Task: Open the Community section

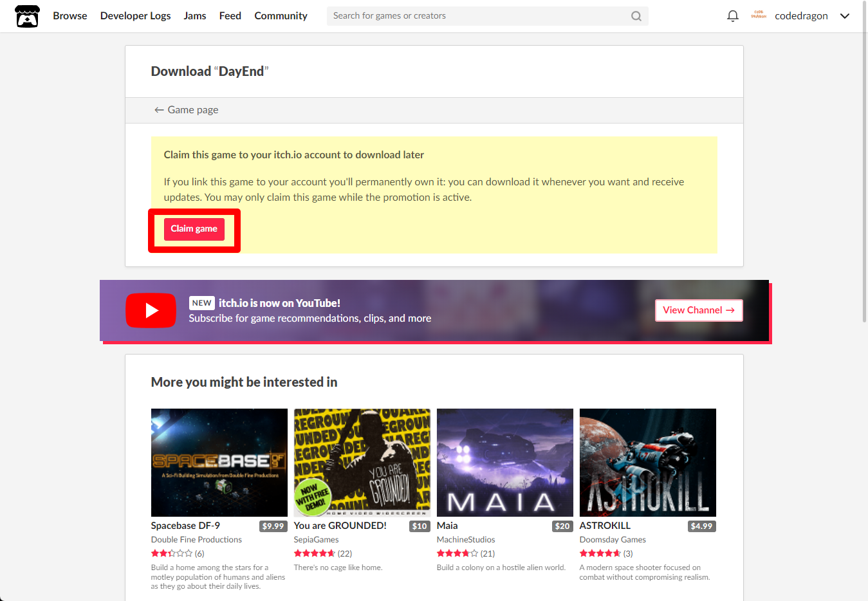Action: click(x=281, y=16)
